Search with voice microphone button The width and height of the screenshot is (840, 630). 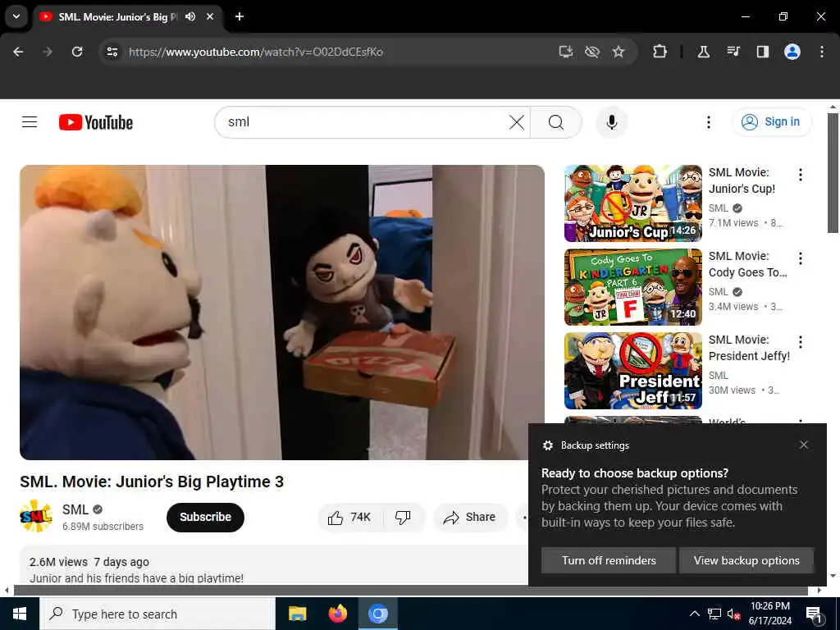pos(611,122)
